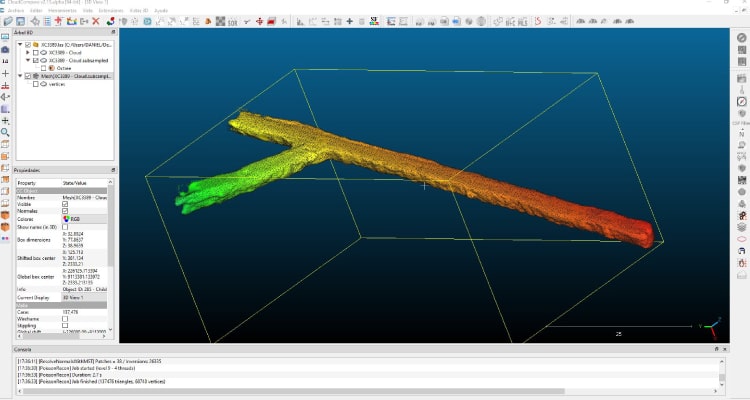This screenshot has width=750, height=400.
Task: Undock the Árbol BD panel
Action: click(113, 32)
